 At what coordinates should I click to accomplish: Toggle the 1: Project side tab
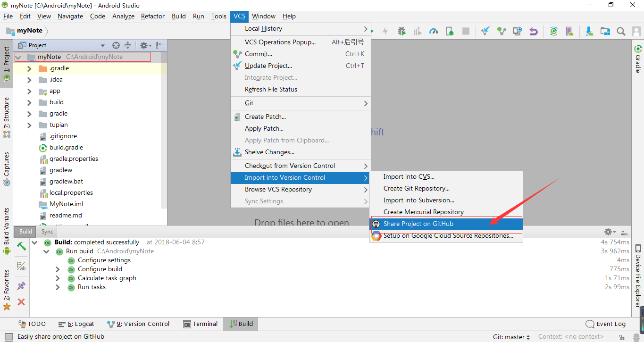7,64
